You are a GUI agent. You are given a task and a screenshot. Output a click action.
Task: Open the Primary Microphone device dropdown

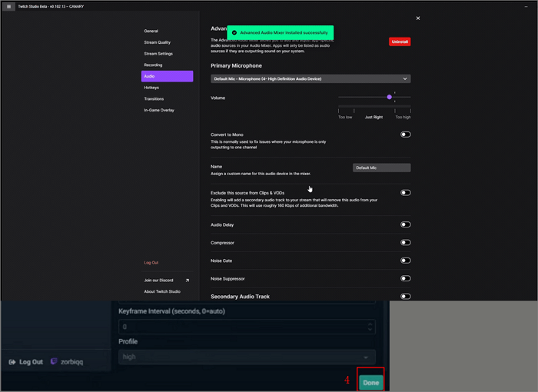311,78
